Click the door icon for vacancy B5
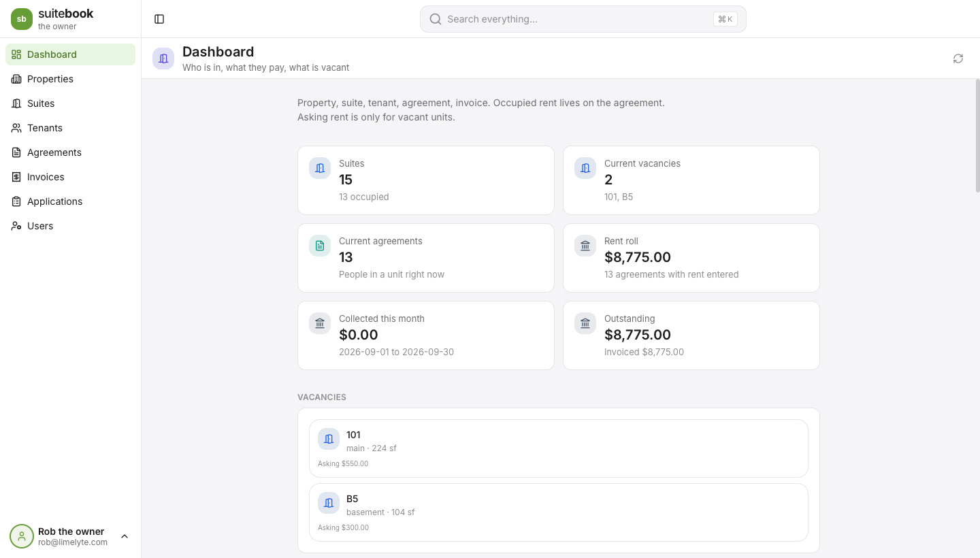Image resolution: width=980 pixels, height=558 pixels. pos(329,503)
